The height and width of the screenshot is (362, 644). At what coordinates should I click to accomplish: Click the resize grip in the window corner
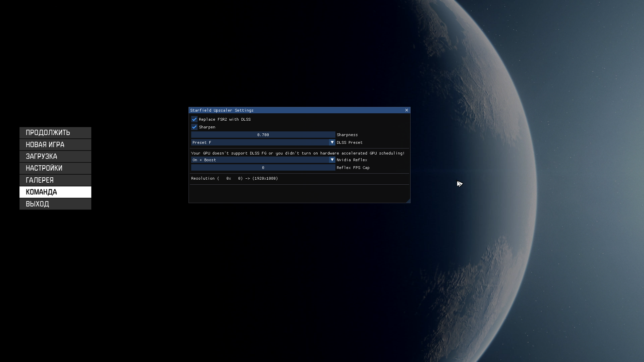[408, 201]
